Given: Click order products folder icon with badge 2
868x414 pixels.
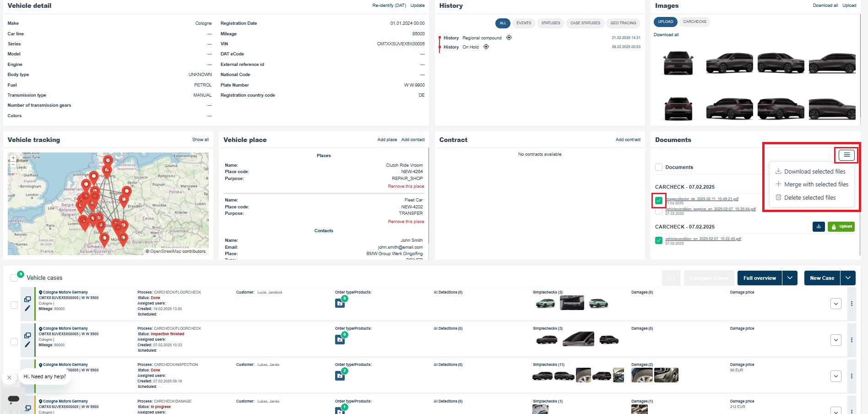Looking at the screenshot, I should coord(340,376).
